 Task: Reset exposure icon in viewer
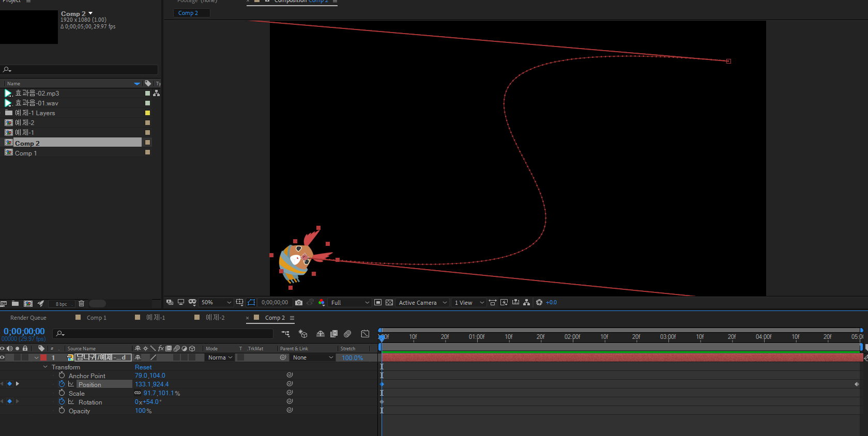[x=539, y=302]
